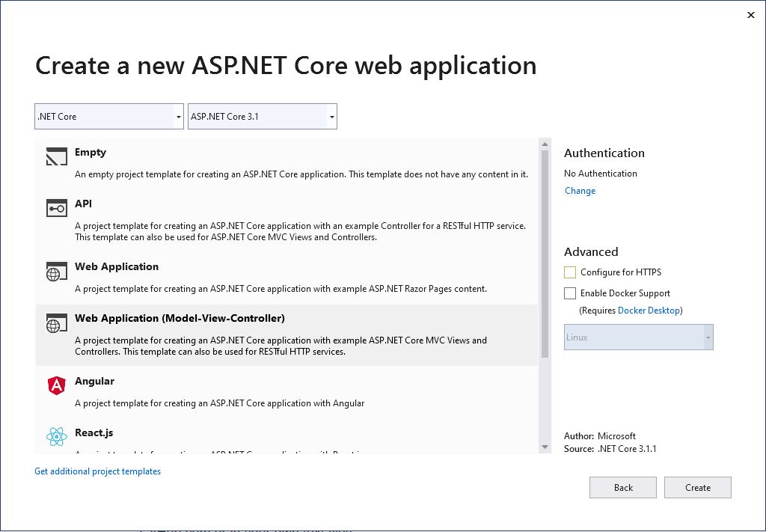The image size is (766, 532).
Task: Click the red Angular logo icon
Action: pyautogui.click(x=57, y=385)
